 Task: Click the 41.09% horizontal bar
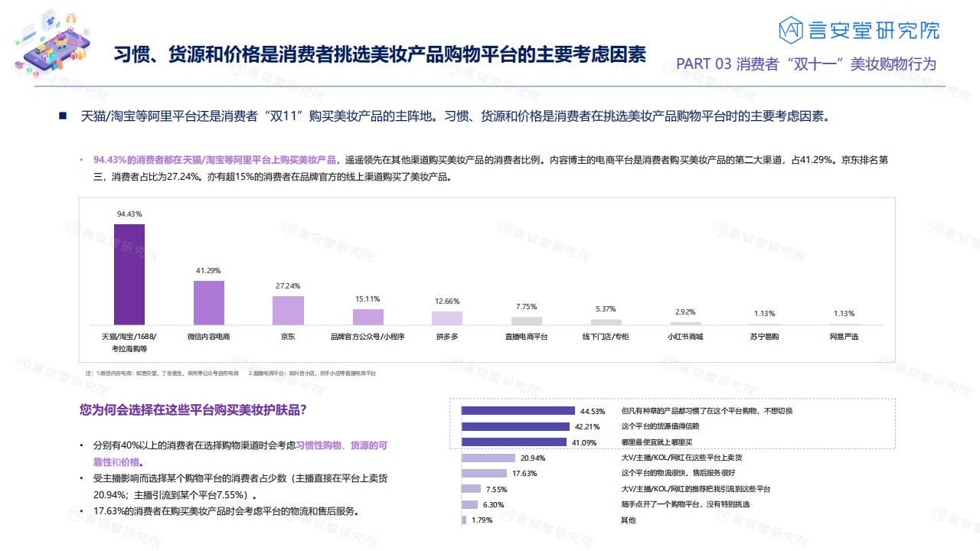tap(514, 442)
